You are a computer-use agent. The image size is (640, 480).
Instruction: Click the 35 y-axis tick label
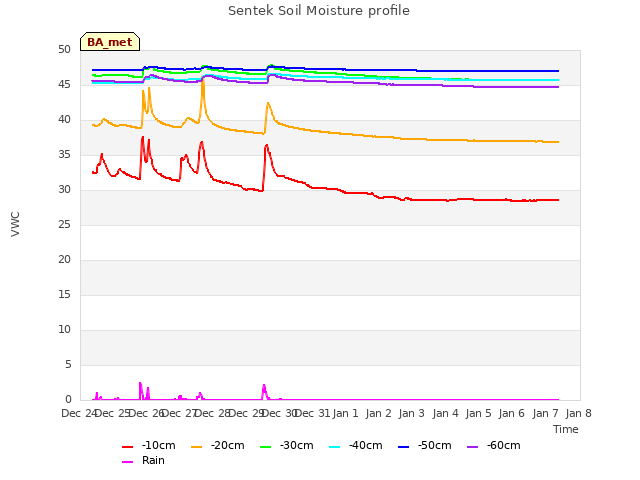tap(64, 155)
